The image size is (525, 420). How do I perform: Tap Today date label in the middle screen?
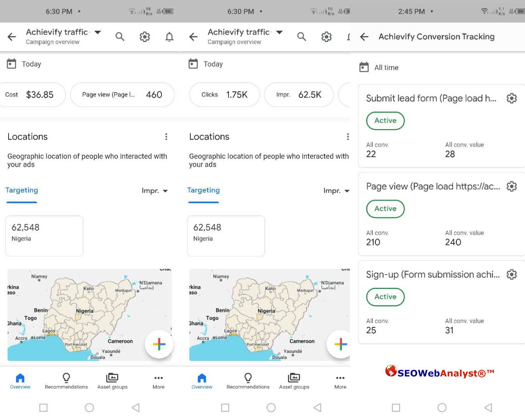click(213, 64)
